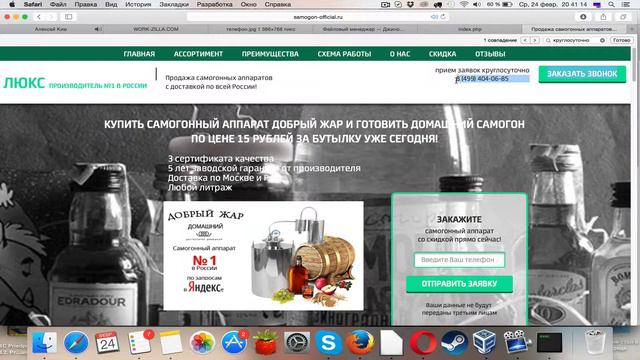Click the Добрый Жар product banner image
The height and width of the screenshot is (360, 640).
click(263, 256)
